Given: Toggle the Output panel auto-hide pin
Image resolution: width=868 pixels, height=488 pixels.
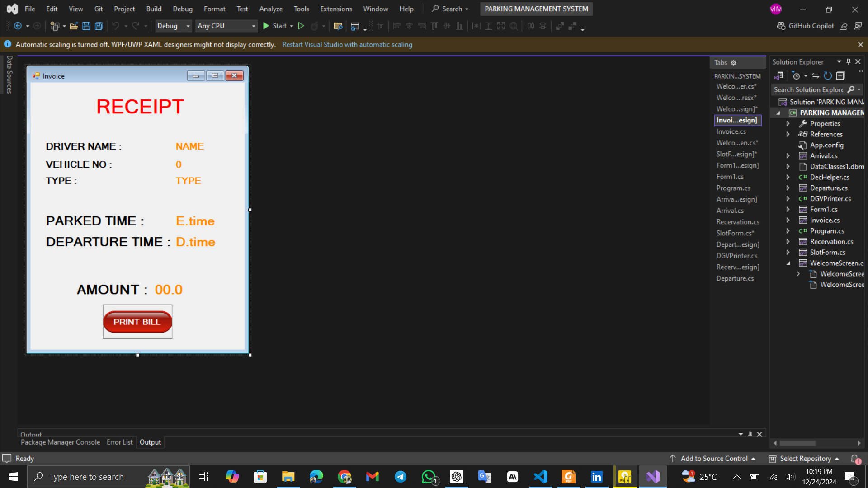Looking at the screenshot, I should click(x=750, y=434).
